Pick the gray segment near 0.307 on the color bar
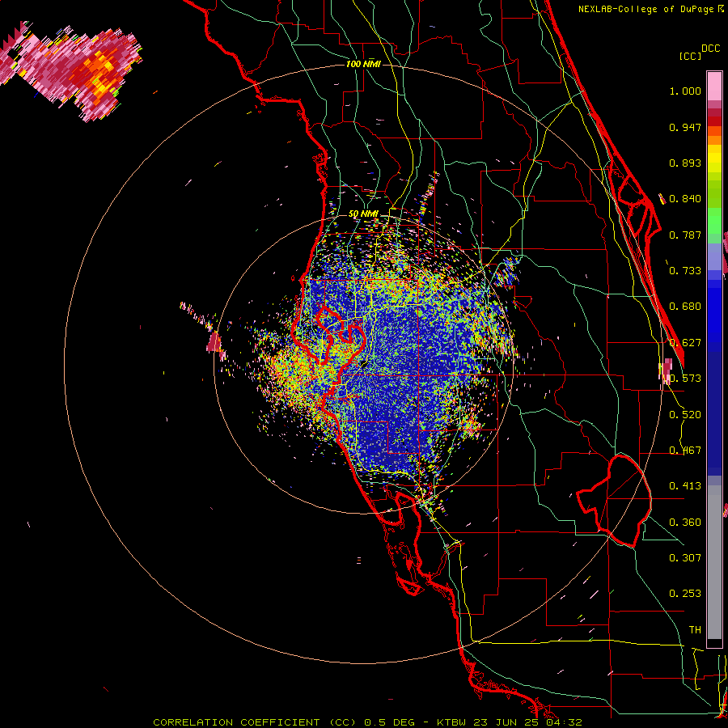Image resolution: width=728 pixels, height=728 pixels. 714,562
